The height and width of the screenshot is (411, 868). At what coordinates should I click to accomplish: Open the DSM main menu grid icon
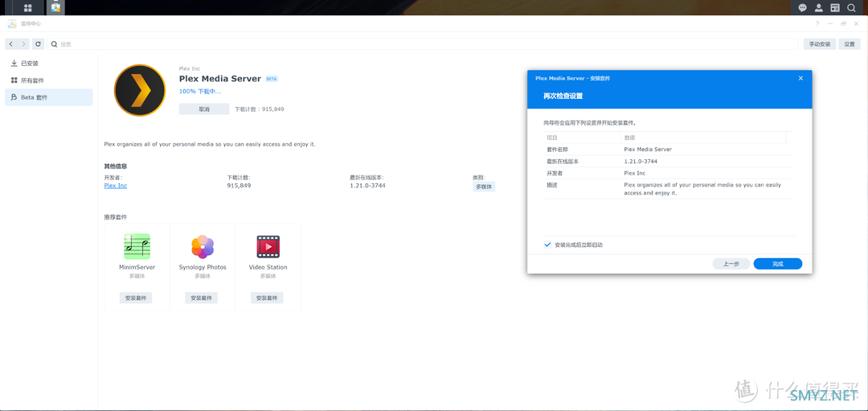27,8
